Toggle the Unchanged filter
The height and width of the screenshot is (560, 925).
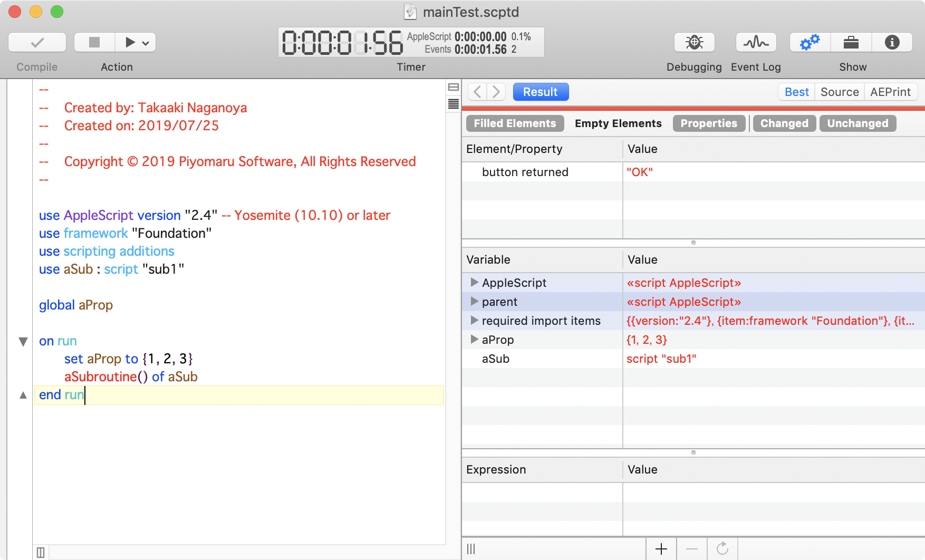pyautogui.click(x=857, y=123)
